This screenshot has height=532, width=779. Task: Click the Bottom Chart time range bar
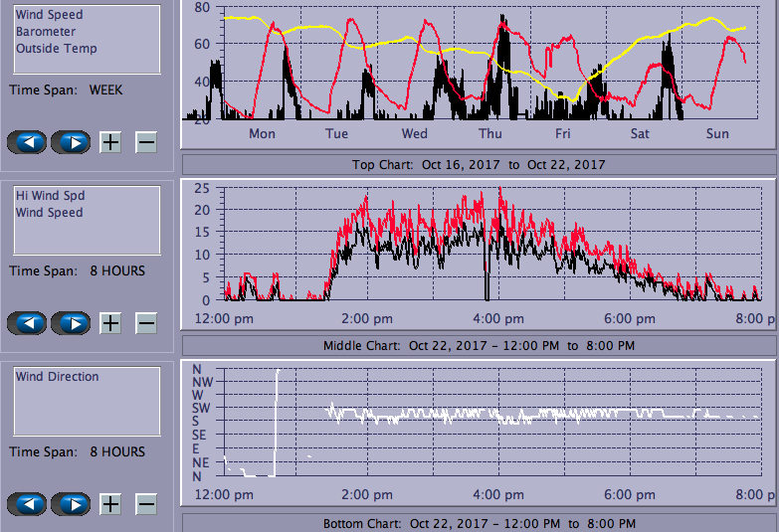(x=479, y=523)
